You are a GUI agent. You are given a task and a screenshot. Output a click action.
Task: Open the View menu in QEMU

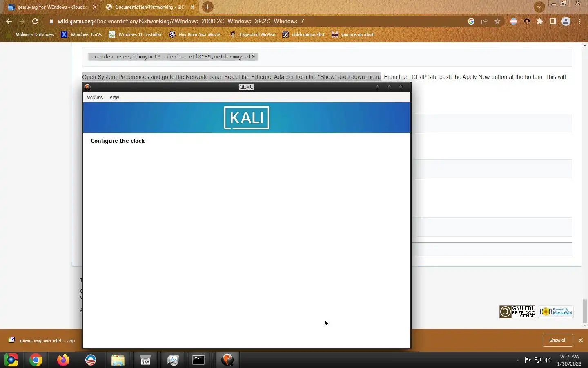(114, 97)
